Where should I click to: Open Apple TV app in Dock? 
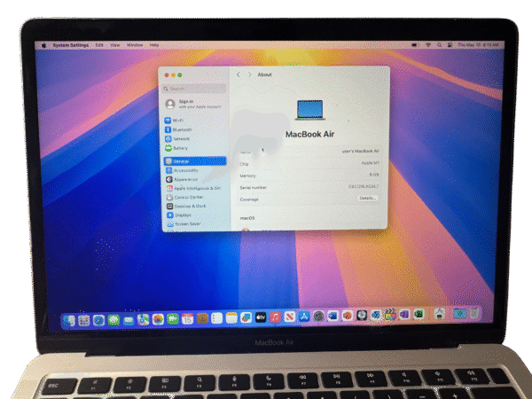pyautogui.click(x=261, y=317)
